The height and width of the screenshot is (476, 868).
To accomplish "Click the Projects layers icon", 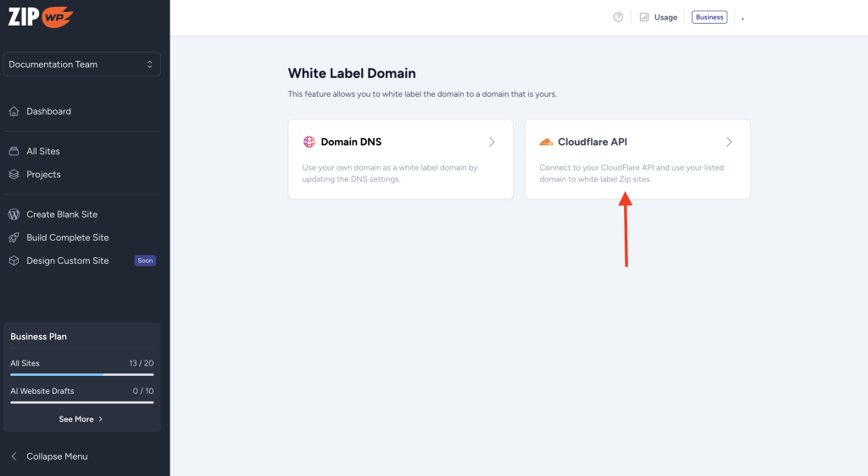I will coord(14,174).
